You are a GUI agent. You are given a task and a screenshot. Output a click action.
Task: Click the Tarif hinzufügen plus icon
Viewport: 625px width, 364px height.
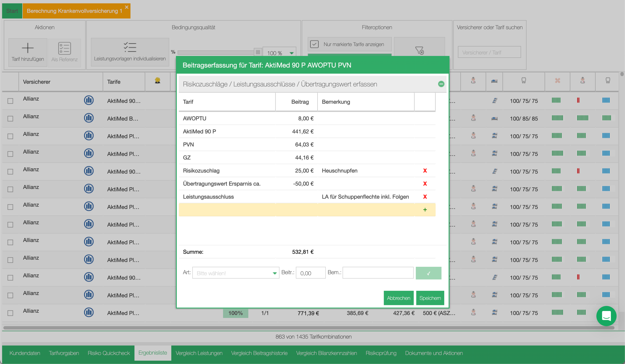point(27,48)
